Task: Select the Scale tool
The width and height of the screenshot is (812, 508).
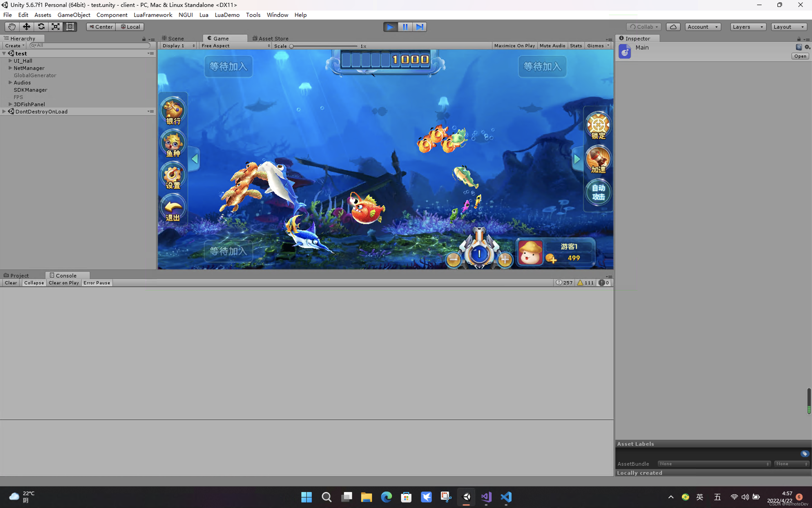Action: [x=55, y=27]
